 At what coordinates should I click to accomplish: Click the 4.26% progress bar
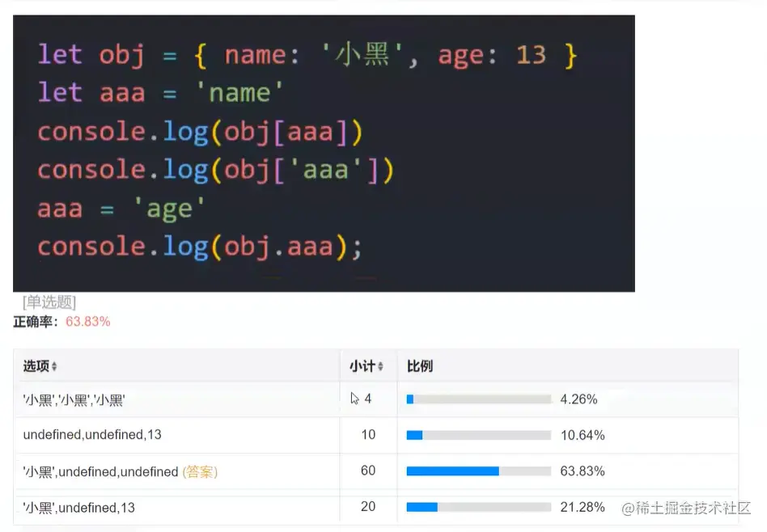click(479, 399)
